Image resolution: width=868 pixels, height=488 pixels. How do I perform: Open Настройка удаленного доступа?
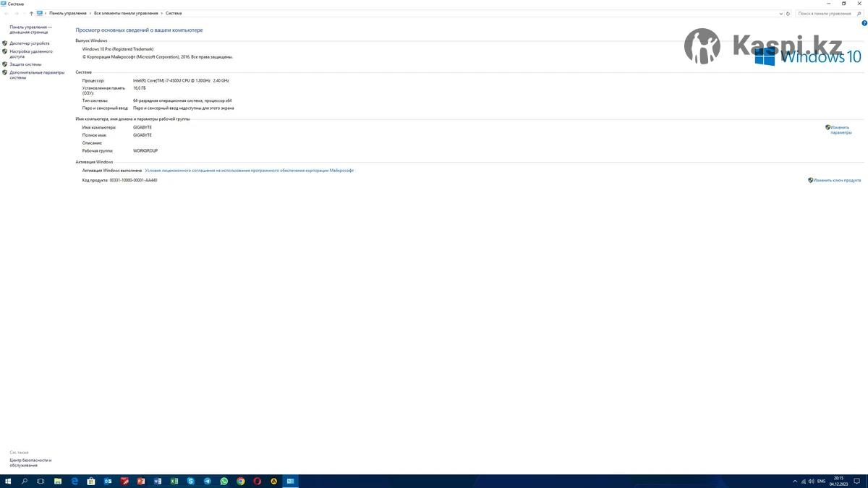[31, 53]
